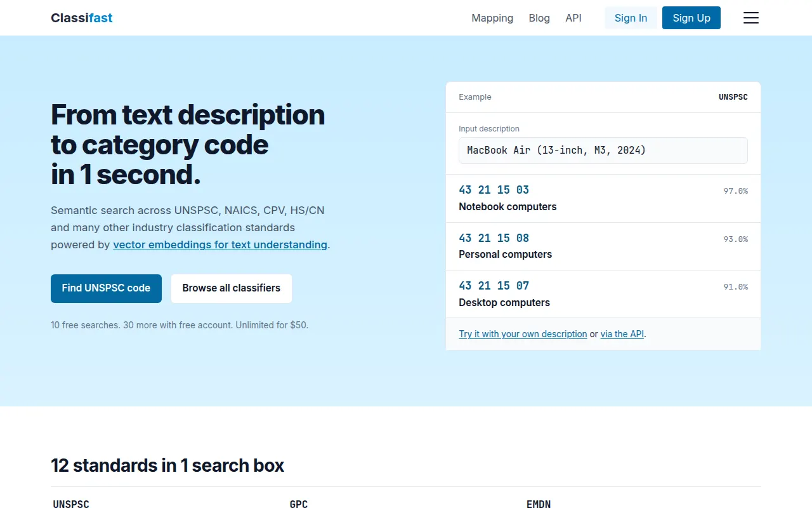This screenshot has width=812, height=508.
Task: Click the MacBook Air input description field
Action: (603, 150)
